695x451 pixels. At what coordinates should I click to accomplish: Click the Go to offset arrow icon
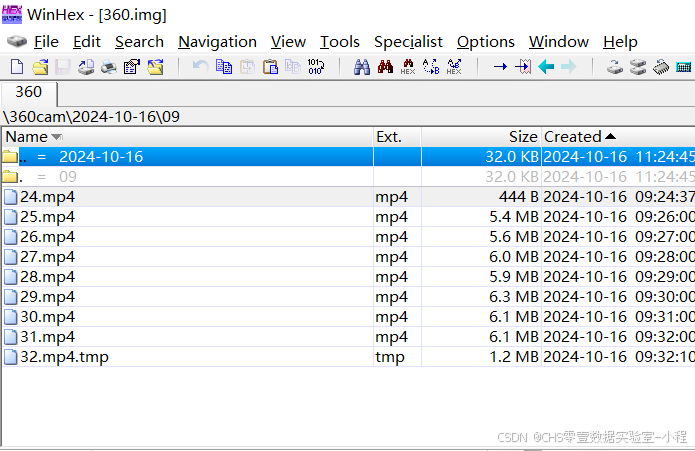coord(500,67)
